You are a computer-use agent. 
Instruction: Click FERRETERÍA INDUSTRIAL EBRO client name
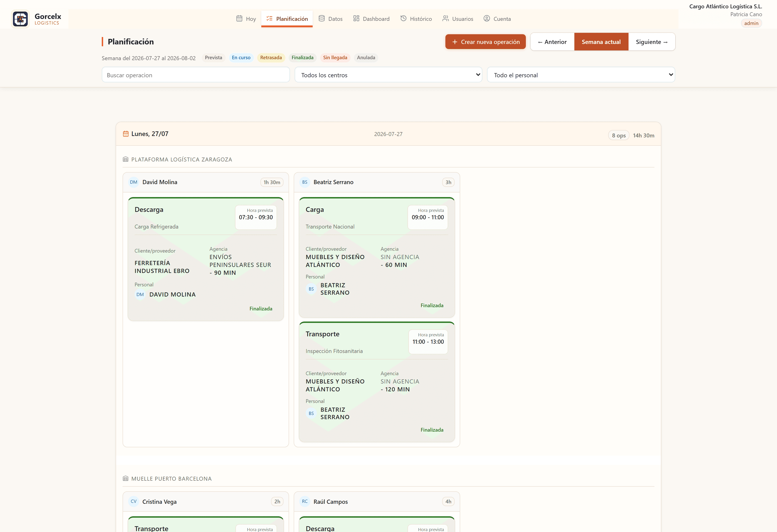pyautogui.click(x=162, y=267)
